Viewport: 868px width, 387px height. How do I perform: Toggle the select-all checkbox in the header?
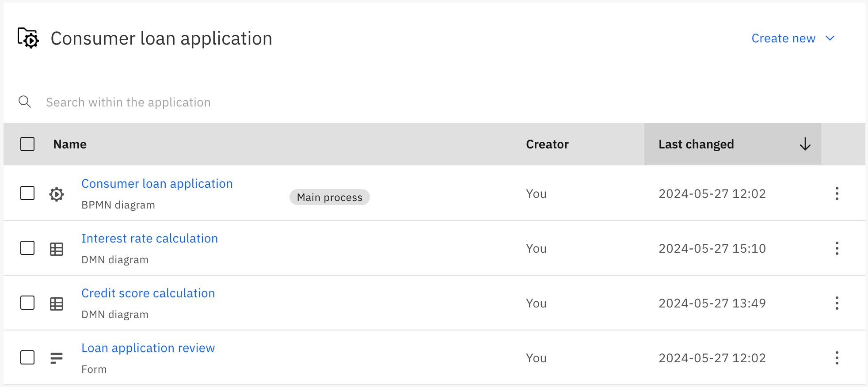coord(27,144)
